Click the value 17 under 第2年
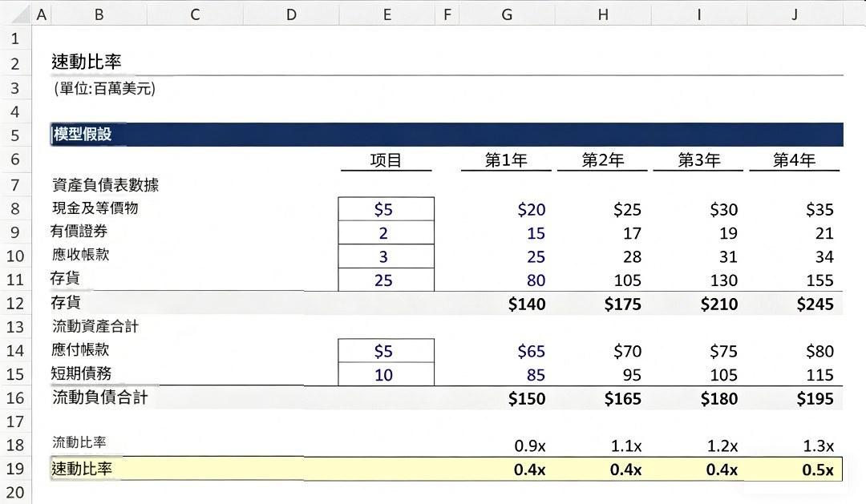Viewport: 866px width, 504px height. click(x=633, y=233)
